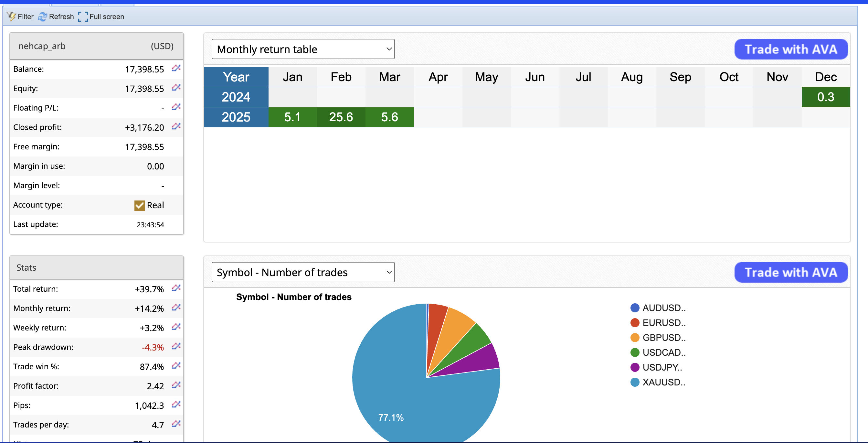868x443 pixels.
Task: Toggle the Real account type checkbox
Action: (x=139, y=205)
